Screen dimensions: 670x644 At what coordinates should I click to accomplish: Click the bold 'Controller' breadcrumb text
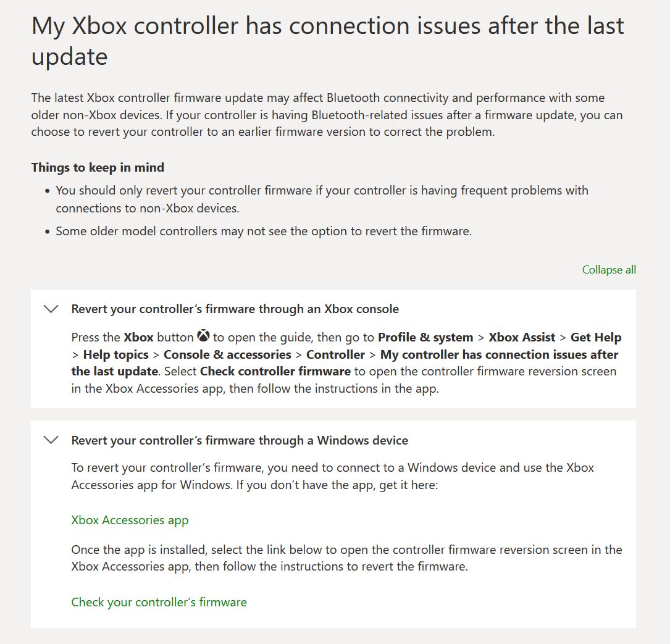pos(335,354)
